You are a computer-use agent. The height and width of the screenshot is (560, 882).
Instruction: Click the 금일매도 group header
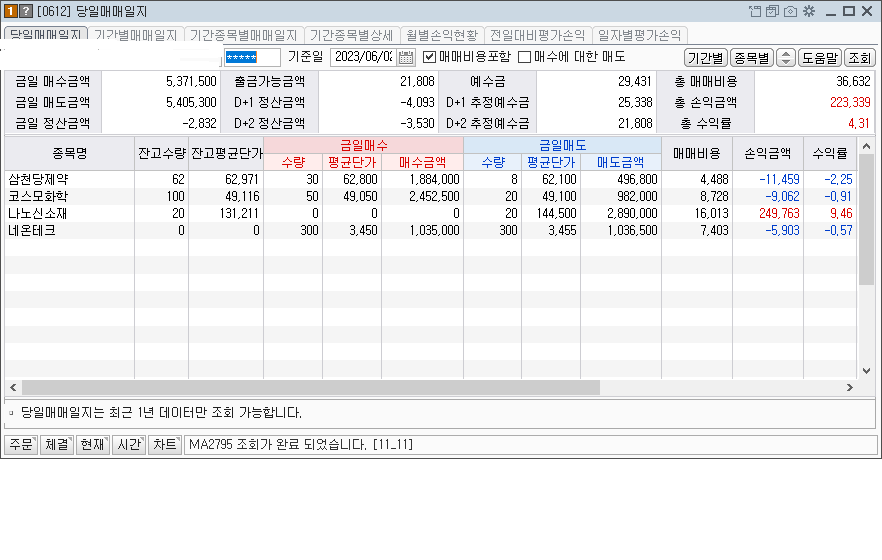coord(562,146)
